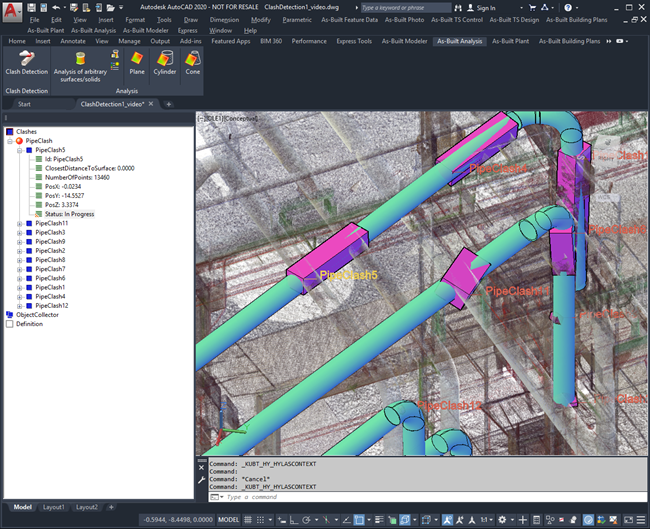This screenshot has width=650, height=529.
Task: Click the viewport Conceptual visual style label
Action: tap(240, 119)
